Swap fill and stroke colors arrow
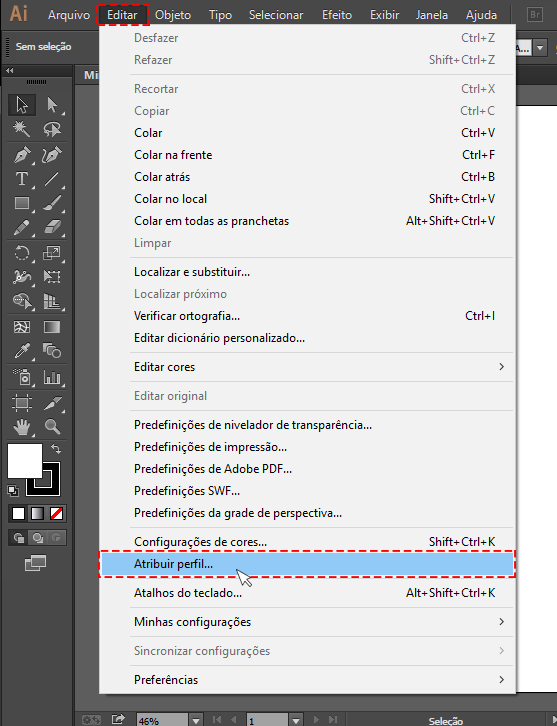Viewport: 557px width, 726px height. coord(56,449)
